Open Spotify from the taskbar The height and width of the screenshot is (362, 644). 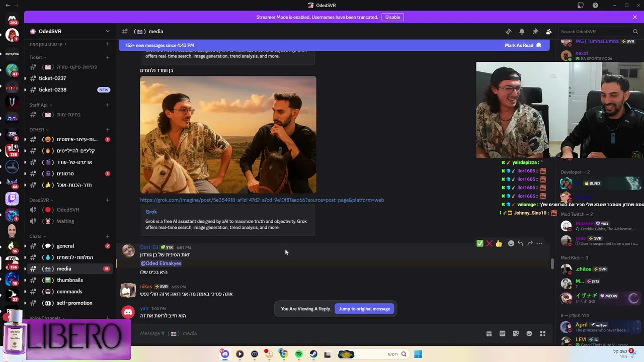pos(299,354)
